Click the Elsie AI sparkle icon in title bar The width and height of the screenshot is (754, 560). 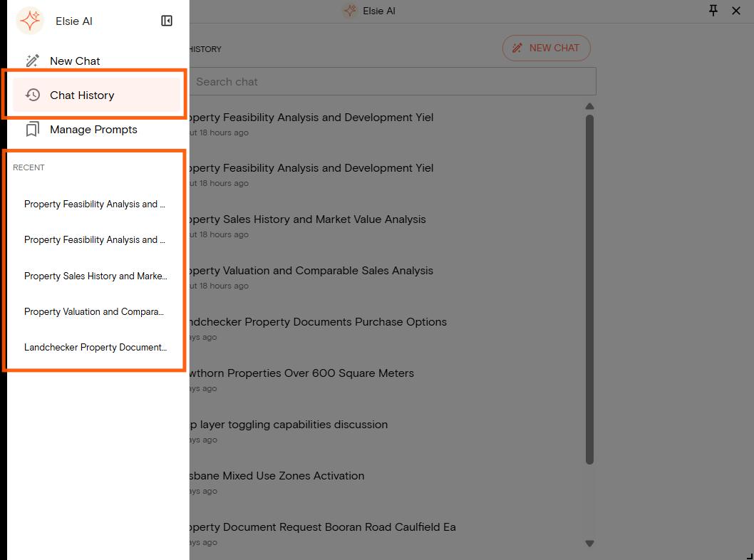pos(350,11)
